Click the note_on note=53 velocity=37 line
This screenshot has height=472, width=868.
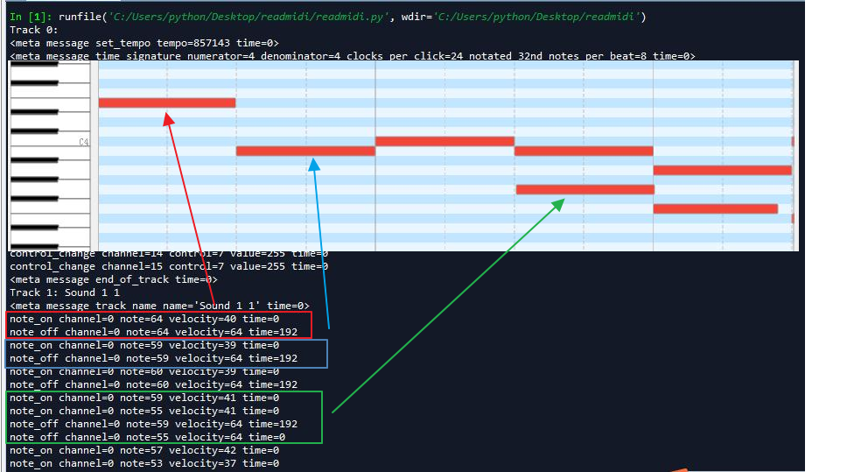pyautogui.click(x=144, y=464)
